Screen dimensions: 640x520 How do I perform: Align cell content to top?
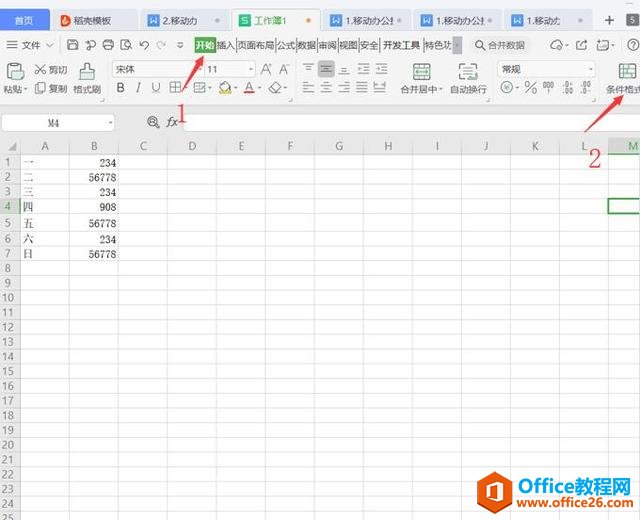[x=308, y=68]
